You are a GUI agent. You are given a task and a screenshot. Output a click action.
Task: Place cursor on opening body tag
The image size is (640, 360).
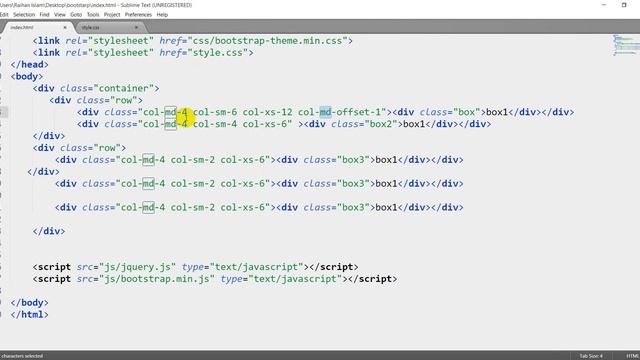tap(27, 76)
